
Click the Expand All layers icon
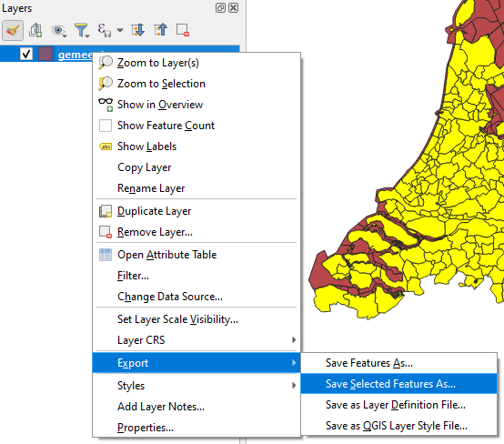(x=137, y=31)
